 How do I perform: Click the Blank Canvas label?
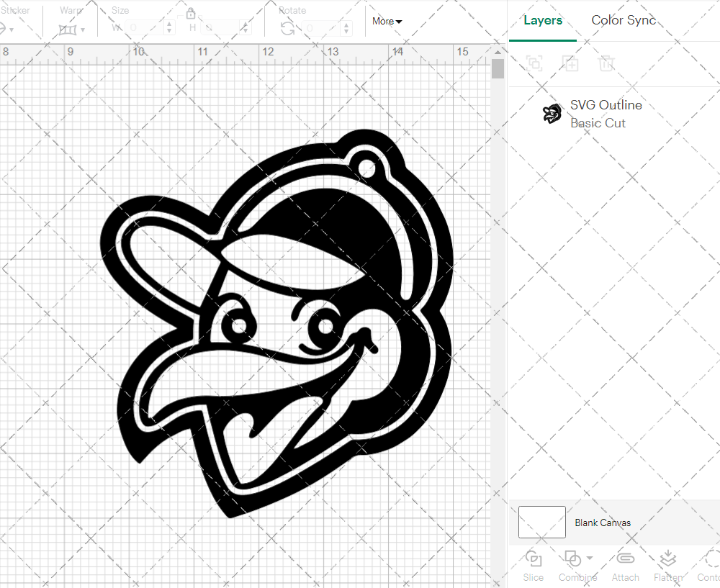coord(603,523)
